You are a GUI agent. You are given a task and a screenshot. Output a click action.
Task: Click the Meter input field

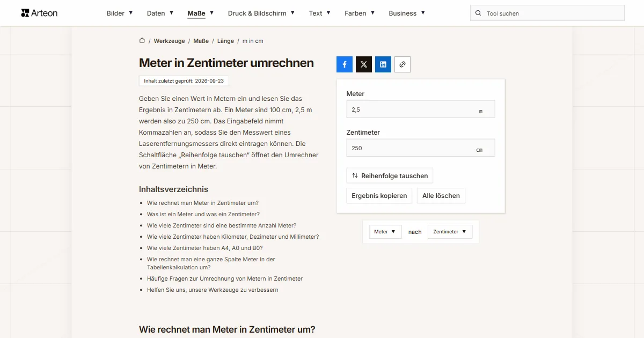[x=421, y=109]
